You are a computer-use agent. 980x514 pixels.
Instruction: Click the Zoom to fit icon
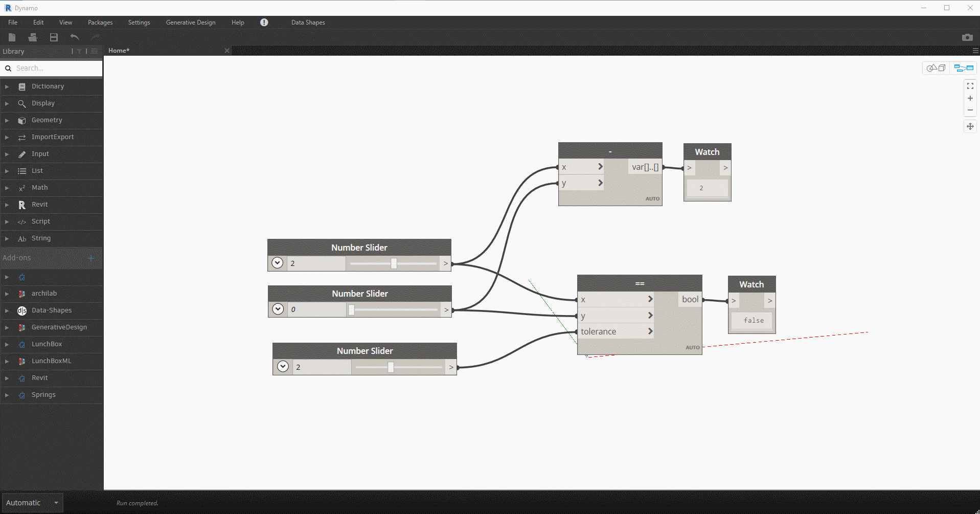tap(970, 86)
